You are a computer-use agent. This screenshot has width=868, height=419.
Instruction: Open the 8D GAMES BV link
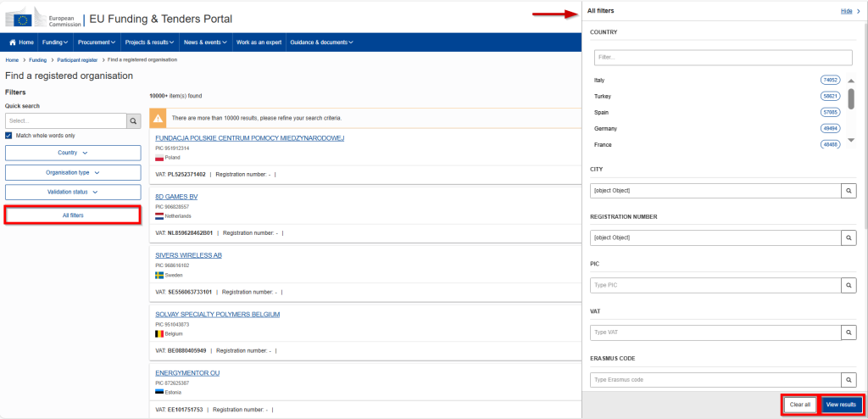[176, 197]
